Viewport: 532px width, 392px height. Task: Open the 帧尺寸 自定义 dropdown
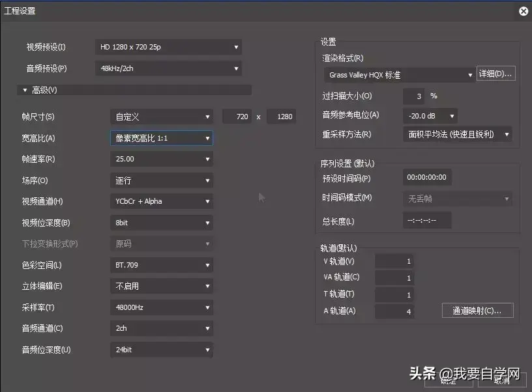pyautogui.click(x=162, y=117)
